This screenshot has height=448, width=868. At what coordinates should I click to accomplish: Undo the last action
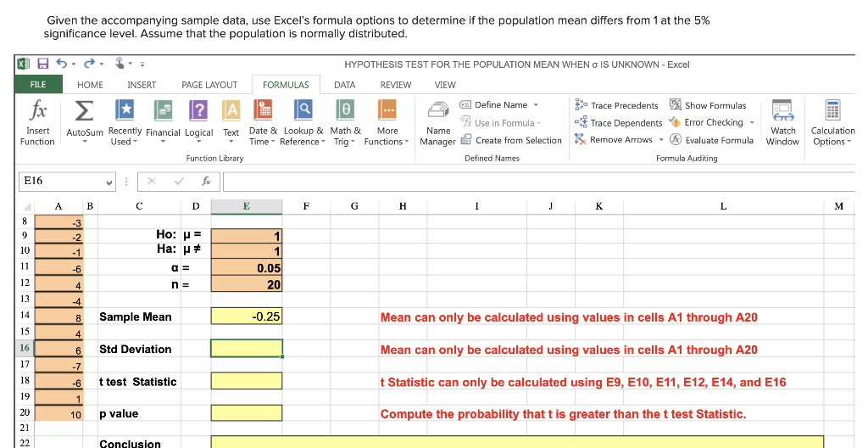[x=62, y=64]
